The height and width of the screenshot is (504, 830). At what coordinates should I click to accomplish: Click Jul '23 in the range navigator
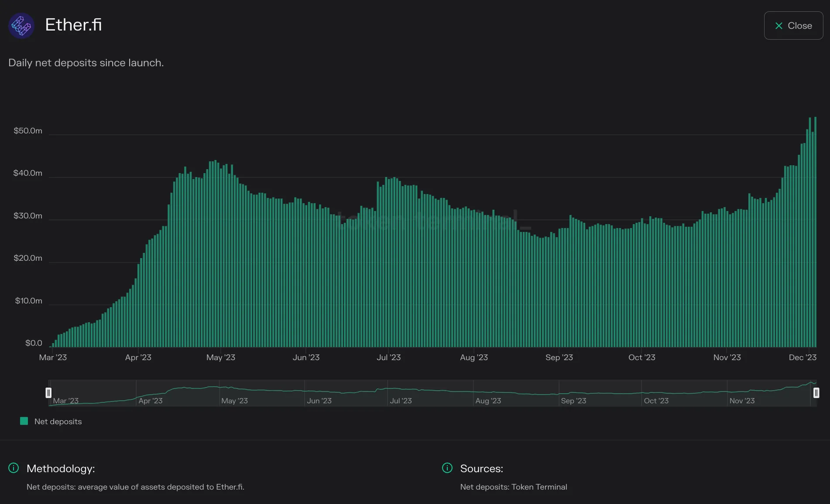coord(401,401)
